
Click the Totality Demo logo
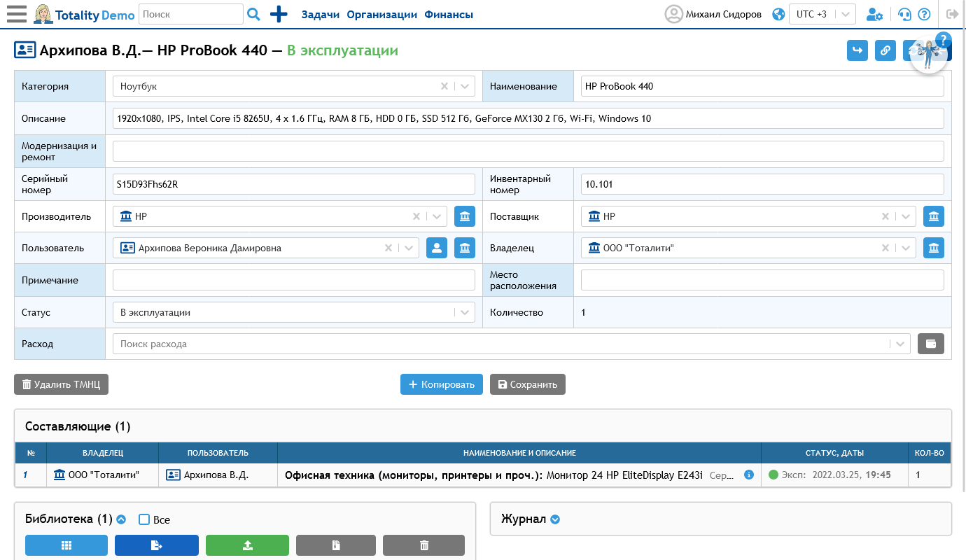click(85, 14)
